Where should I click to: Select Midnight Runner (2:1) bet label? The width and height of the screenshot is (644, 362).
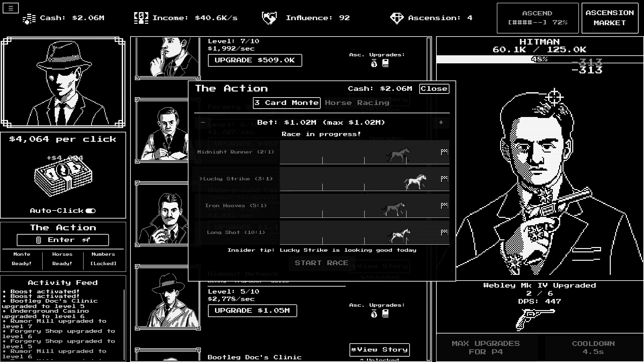click(235, 152)
